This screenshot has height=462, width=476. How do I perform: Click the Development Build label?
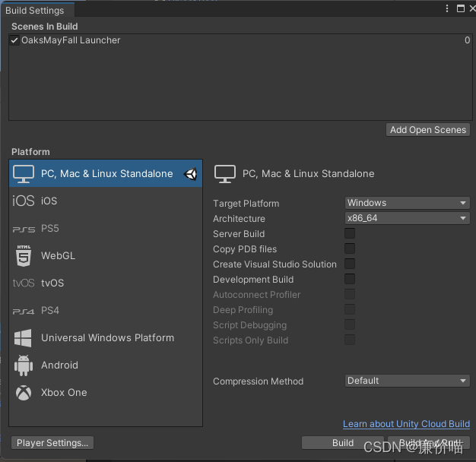pyautogui.click(x=253, y=280)
